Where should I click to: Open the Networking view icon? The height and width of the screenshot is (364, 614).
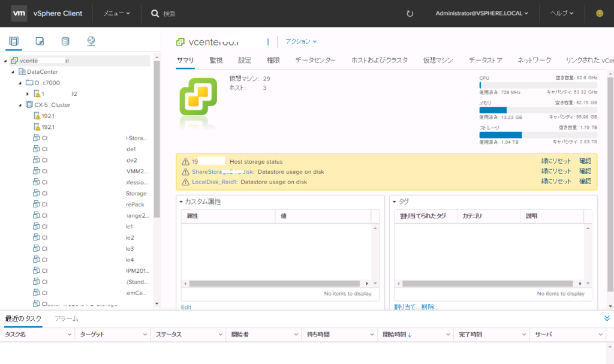[x=91, y=41]
